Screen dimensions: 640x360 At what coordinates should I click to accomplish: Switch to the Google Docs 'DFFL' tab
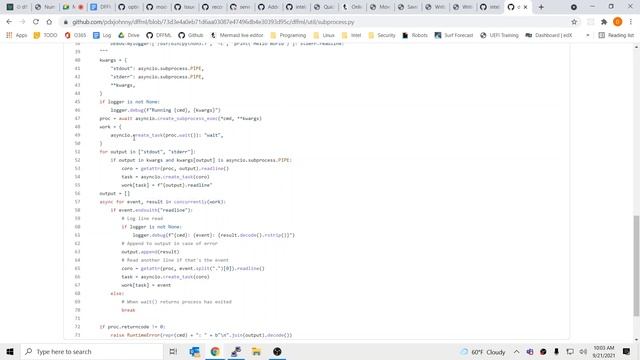(100, 7)
